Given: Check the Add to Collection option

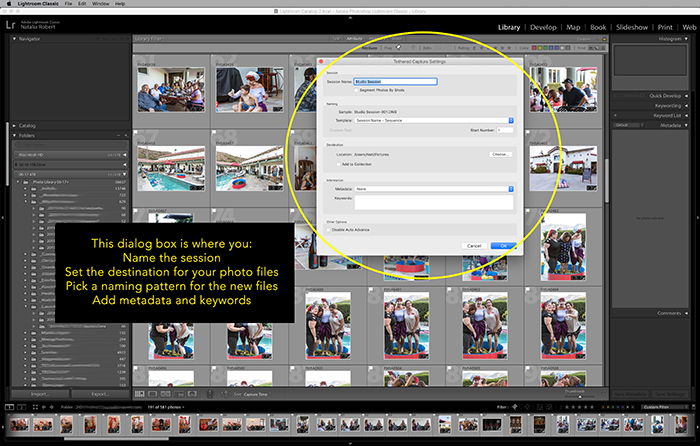Looking at the screenshot, I should coord(338,164).
